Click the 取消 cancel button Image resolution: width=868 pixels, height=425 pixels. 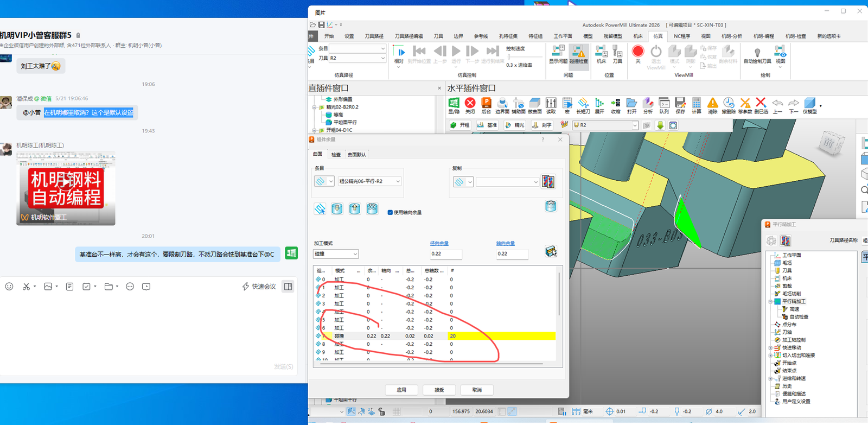tap(477, 390)
